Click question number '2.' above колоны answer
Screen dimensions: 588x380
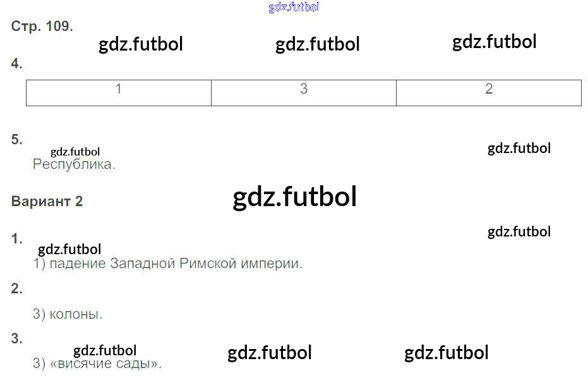click(17, 289)
